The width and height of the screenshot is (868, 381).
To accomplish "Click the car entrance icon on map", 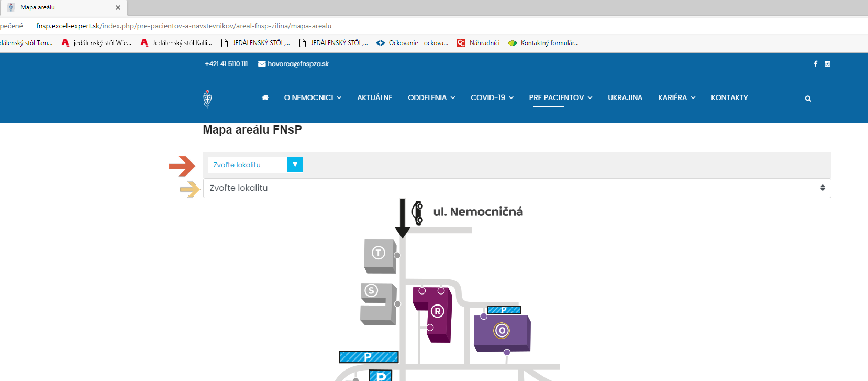I will click(417, 213).
